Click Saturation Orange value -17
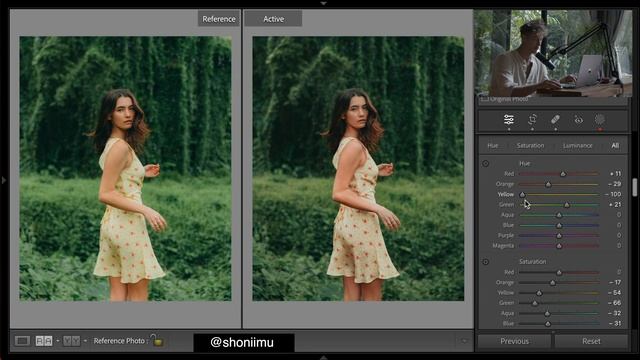This screenshot has height=360, width=640. click(x=615, y=282)
